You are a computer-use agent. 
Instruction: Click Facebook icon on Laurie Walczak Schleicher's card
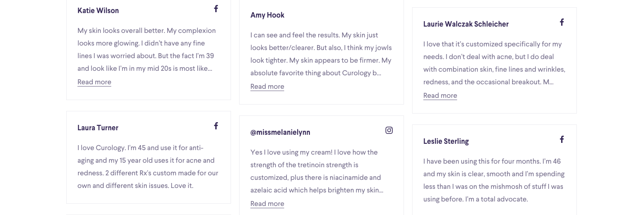point(562,22)
